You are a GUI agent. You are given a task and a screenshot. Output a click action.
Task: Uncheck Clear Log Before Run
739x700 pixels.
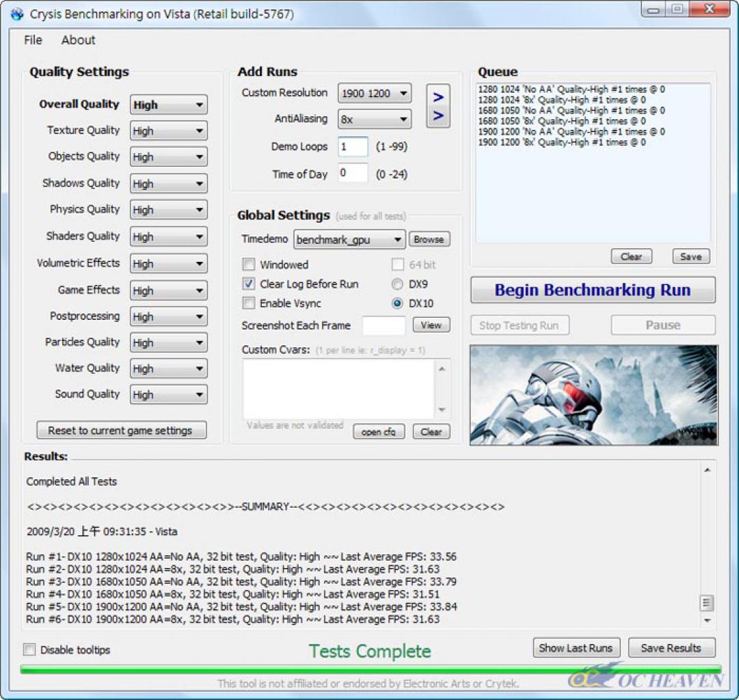[248, 284]
